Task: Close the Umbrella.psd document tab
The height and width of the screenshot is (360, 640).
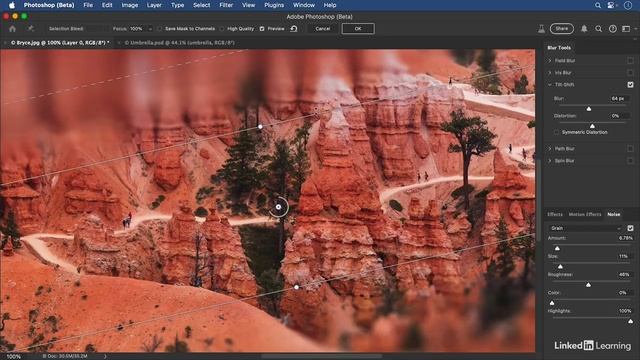Action: click(119, 42)
